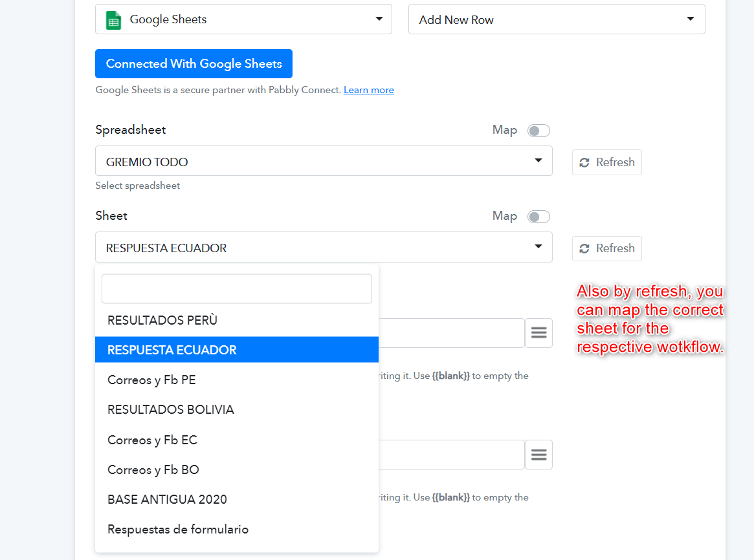754x560 pixels.
Task: Choose RESULTADOS BOLIVIA sheet option
Action: point(237,410)
